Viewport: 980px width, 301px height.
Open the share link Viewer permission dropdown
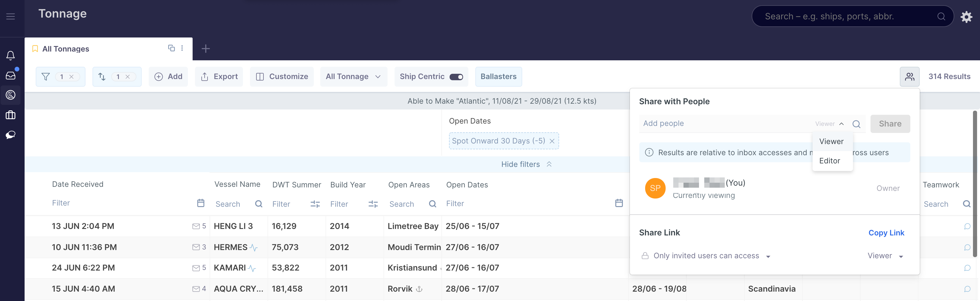click(x=885, y=256)
